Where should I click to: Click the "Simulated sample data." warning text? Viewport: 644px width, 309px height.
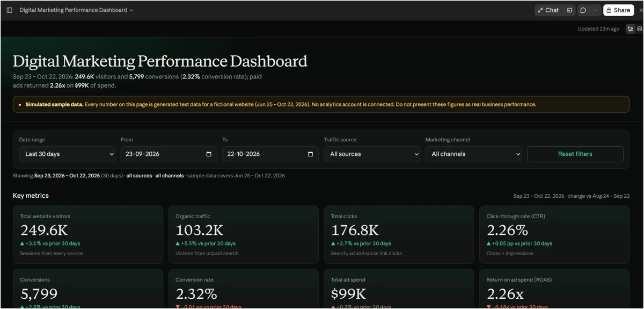coord(54,105)
